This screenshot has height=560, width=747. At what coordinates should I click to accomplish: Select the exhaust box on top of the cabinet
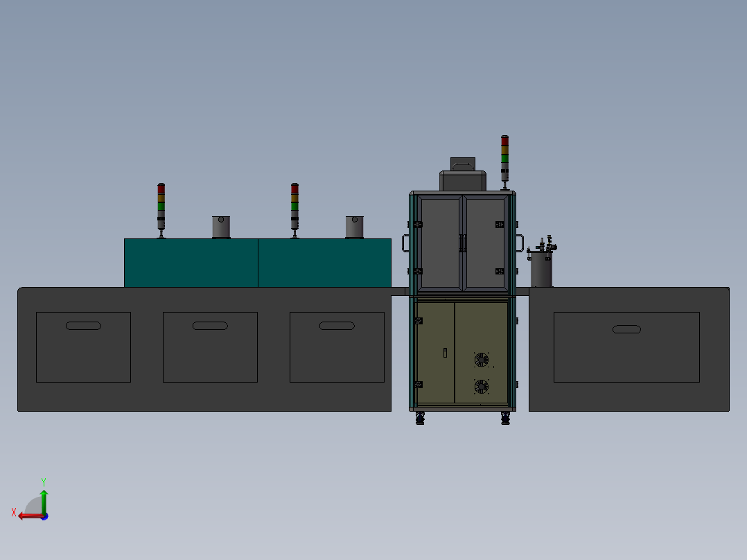463,175
